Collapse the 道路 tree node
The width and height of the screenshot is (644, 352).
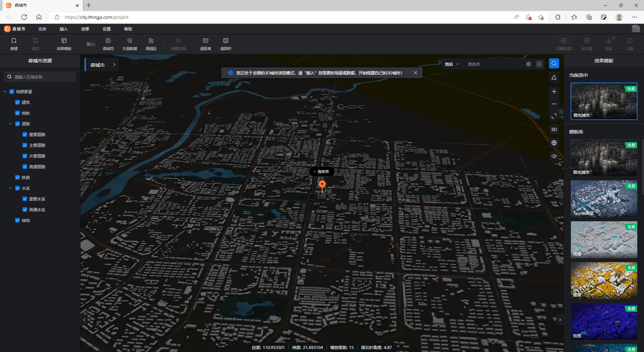(10, 124)
